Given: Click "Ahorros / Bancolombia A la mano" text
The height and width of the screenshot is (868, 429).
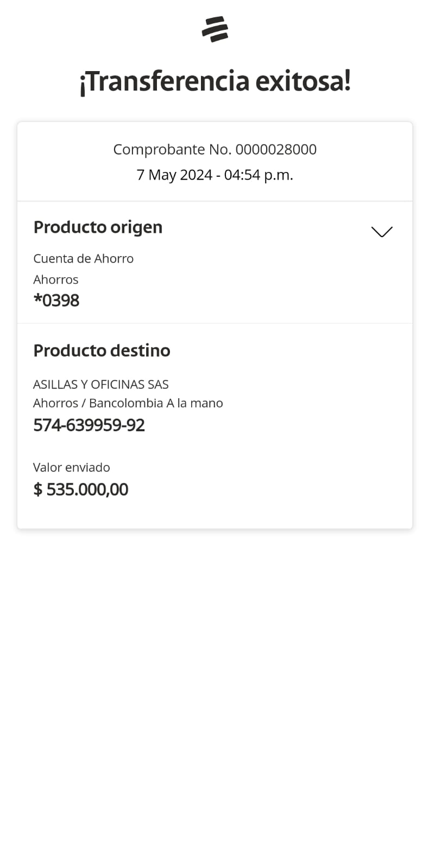Looking at the screenshot, I should coord(128,403).
